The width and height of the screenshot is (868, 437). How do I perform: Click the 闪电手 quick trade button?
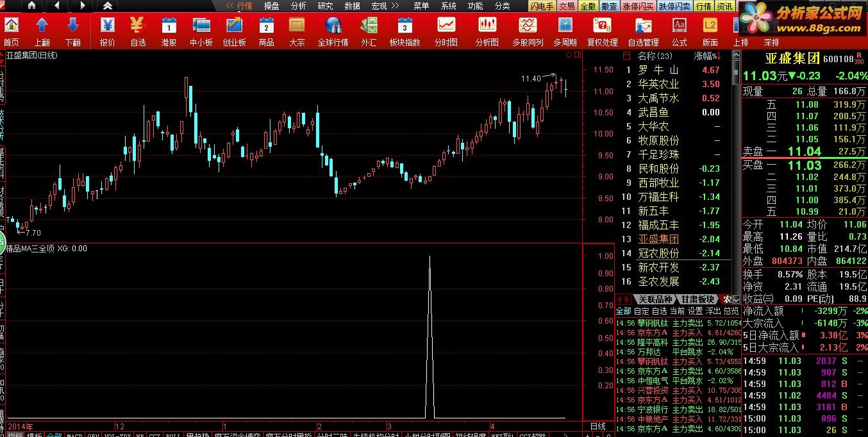542,6
